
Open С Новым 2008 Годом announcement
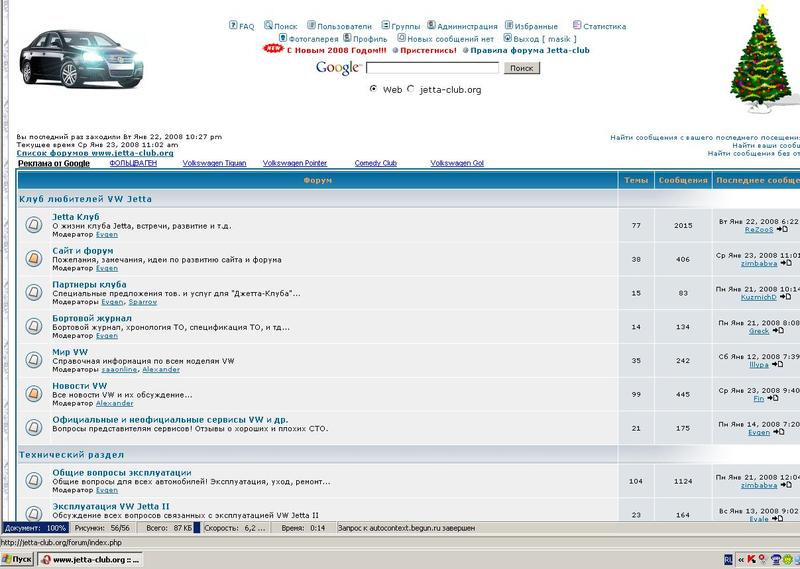336,51
